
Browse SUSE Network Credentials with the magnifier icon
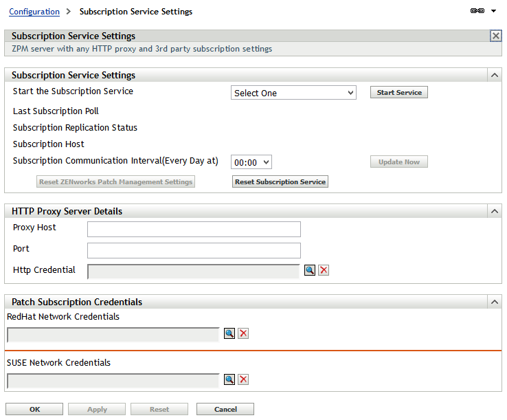pyautogui.click(x=229, y=379)
